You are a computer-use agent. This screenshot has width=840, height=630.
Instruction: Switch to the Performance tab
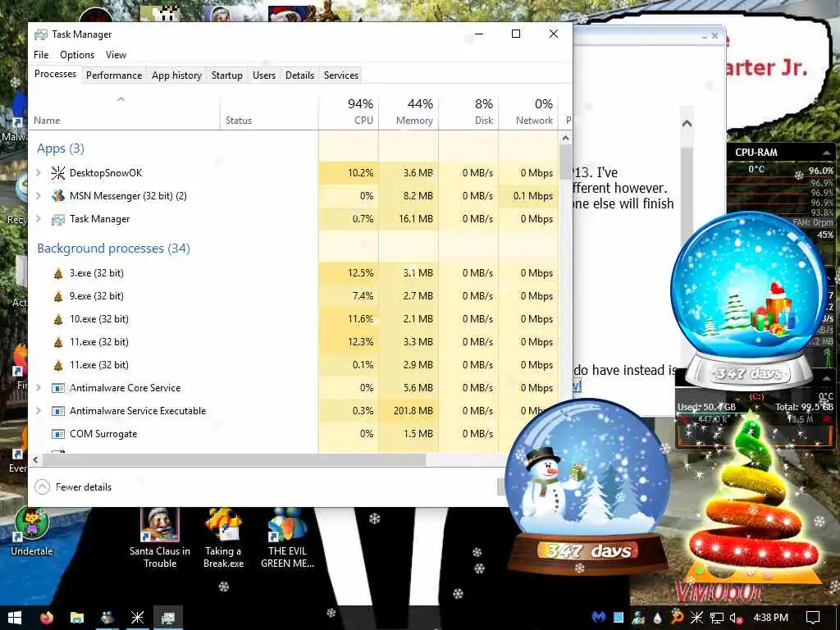tap(114, 75)
